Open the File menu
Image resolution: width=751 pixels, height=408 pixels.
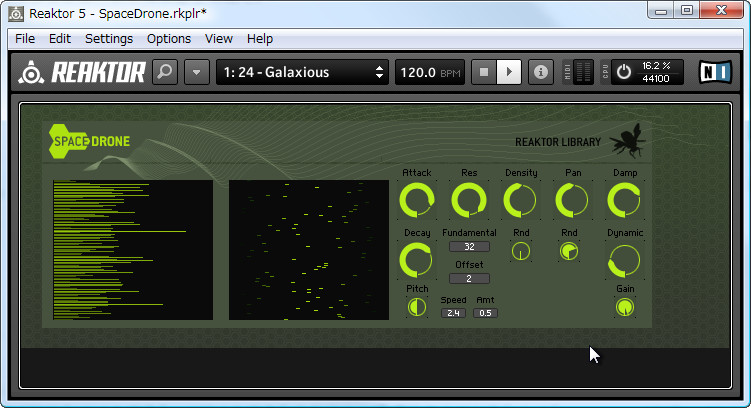[25, 39]
